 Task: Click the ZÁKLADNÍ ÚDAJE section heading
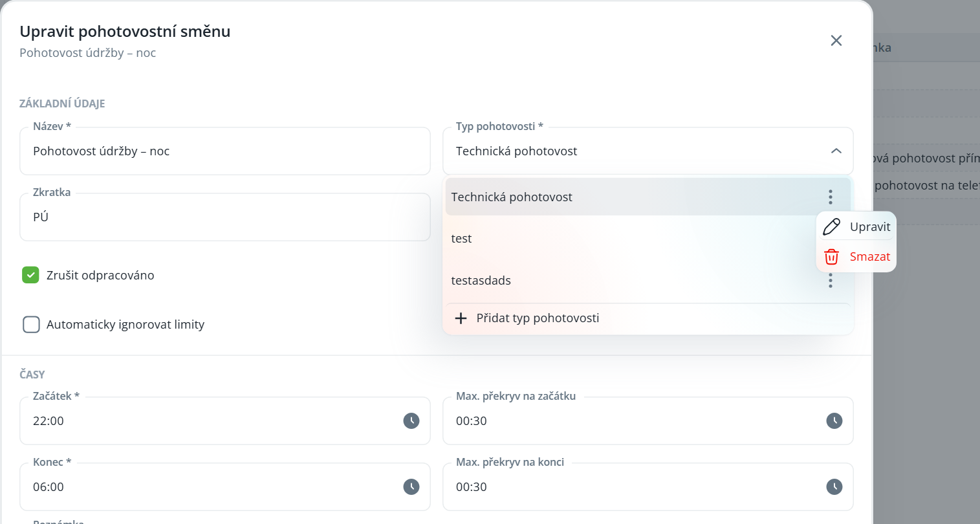coord(62,104)
